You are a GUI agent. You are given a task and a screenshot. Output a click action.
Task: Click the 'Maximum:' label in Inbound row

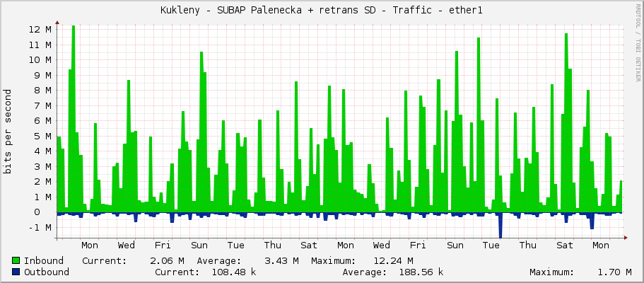coord(333,261)
